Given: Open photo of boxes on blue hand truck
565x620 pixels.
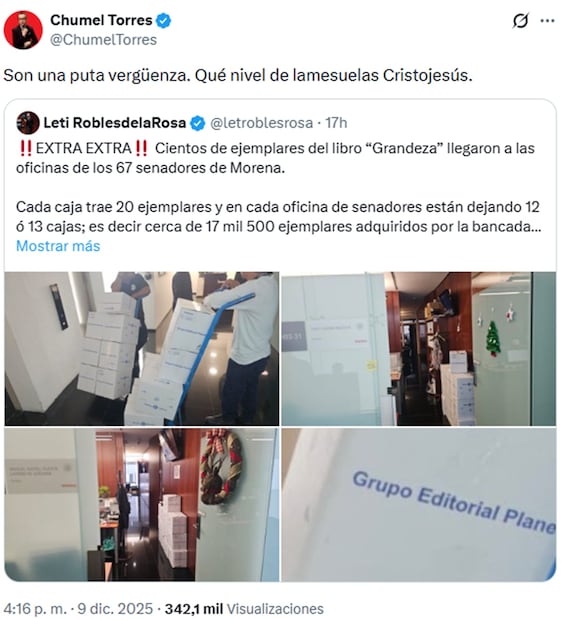Looking at the screenshot, I should point(142,348).
